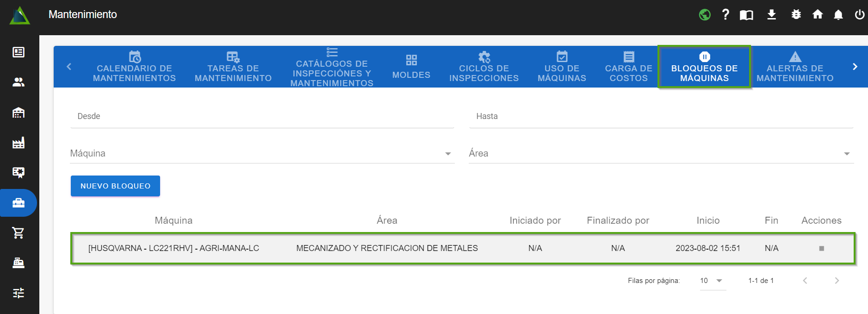868x314 pixels.
Task: Open the sliders settings sidebar icon
Action: click(x=19, y=293)
